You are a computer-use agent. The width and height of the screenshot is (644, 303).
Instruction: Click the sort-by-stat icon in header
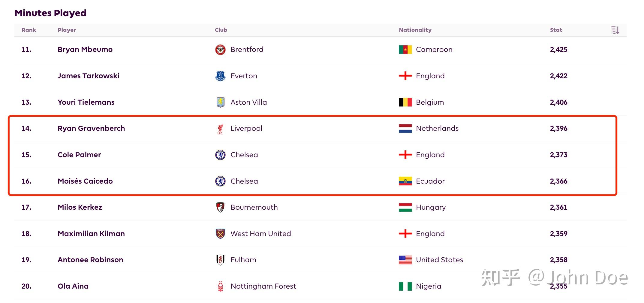tap(615, 30)
